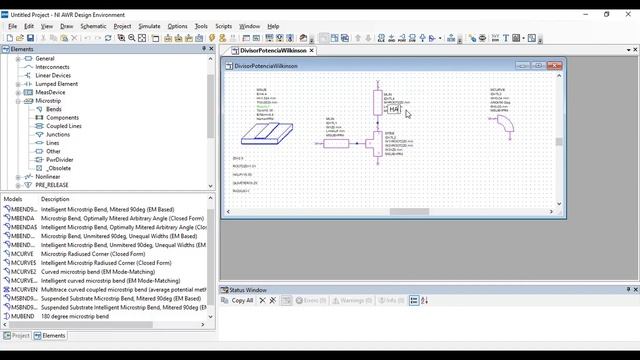This screenshot has height=360, width=640.
Task: Select MCURVEN multitrace curved bend model
Action: click(104, 289)
